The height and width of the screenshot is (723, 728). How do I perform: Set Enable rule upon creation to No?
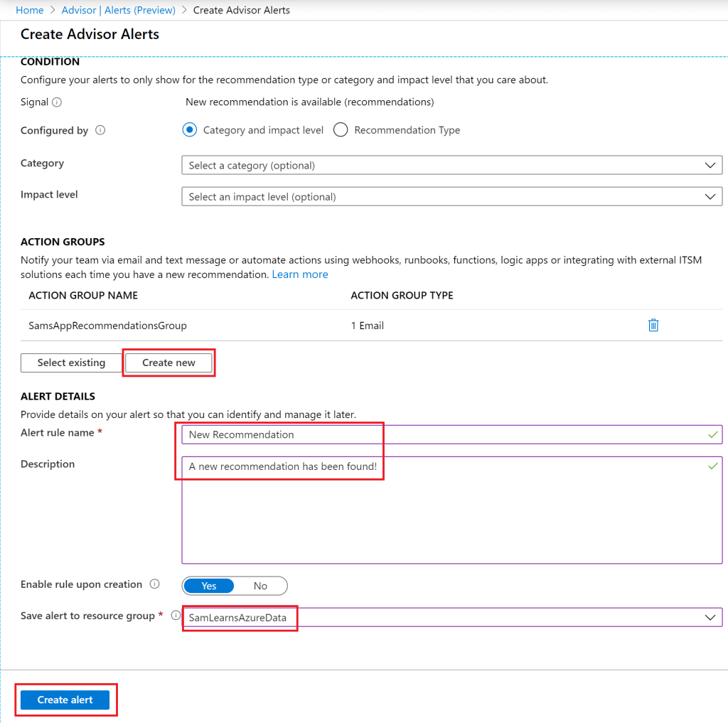[x=260, y=586]
